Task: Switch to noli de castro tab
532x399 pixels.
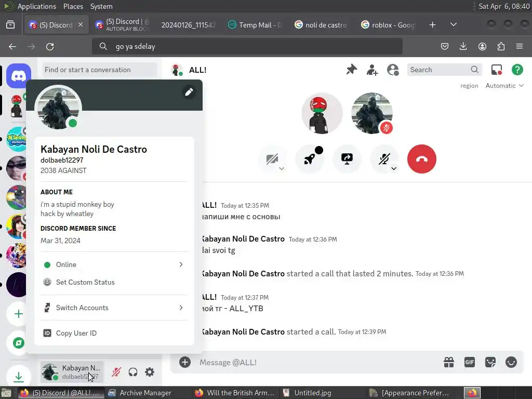Action: click(321, 25)
